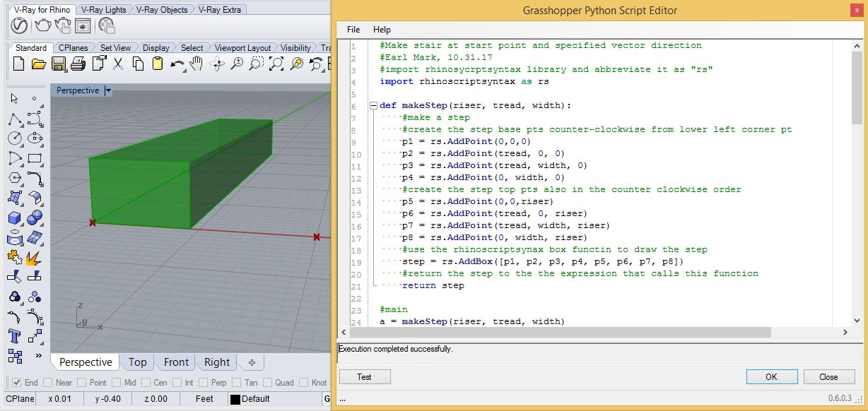Check the Perp object snap
868x411 pixels.
click(203, 383)
